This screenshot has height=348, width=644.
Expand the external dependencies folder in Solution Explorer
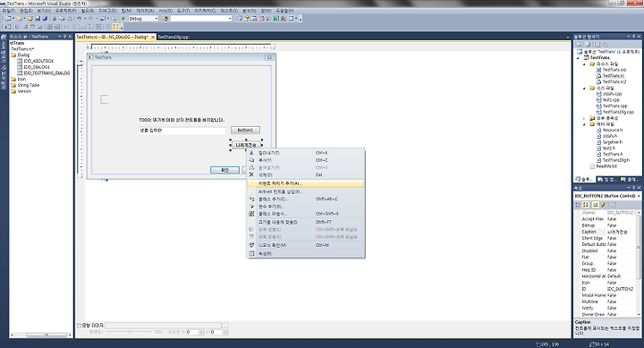point(584,118)
